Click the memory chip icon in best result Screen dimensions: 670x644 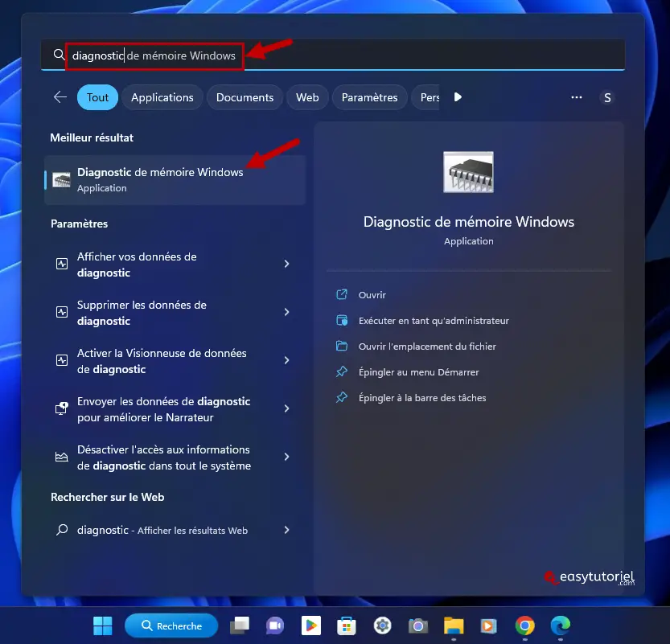[61, 180]
